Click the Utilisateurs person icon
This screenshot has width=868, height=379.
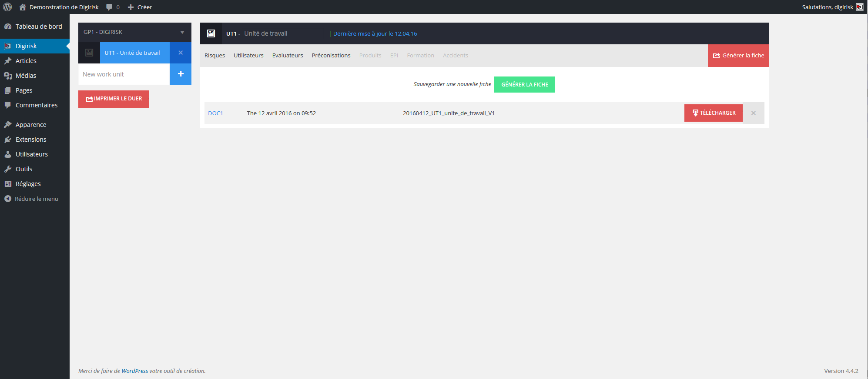[8, 154]
